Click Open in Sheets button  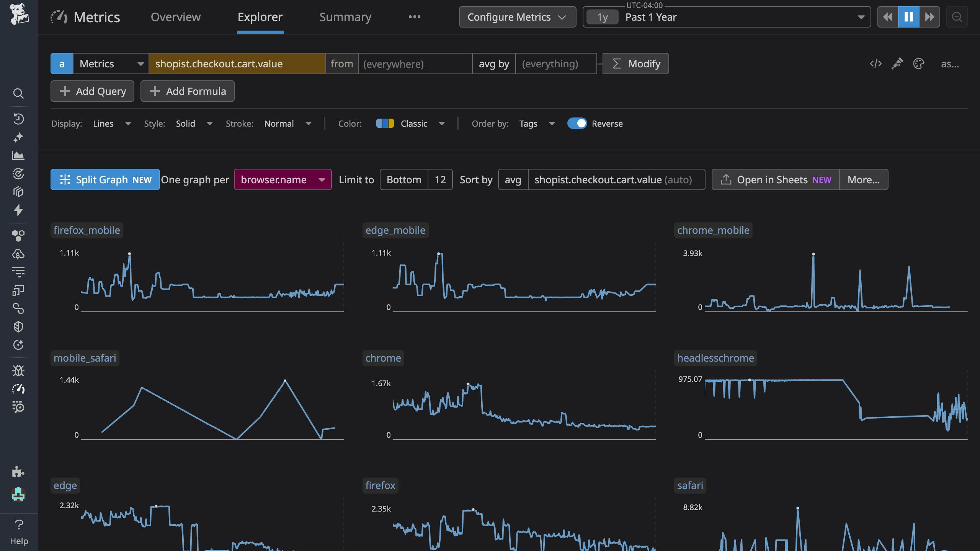coord(776,179)
